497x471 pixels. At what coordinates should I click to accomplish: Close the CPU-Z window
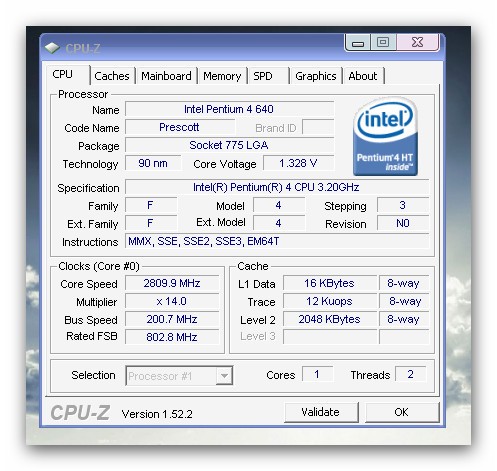click(x=417, y=42)
